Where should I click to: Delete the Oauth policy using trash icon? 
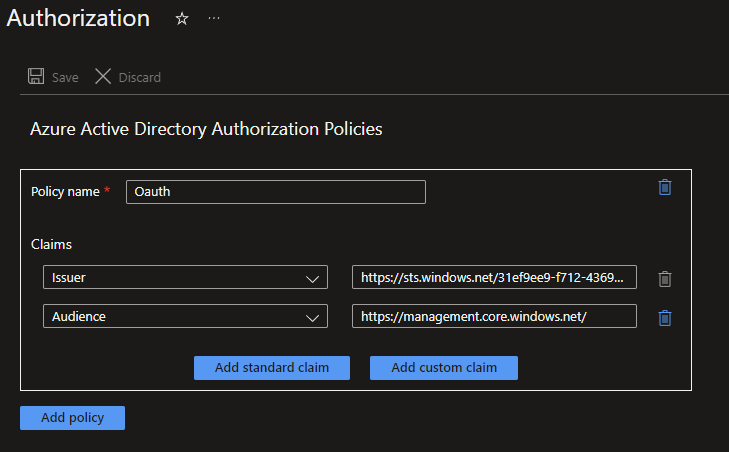point(665,187)
